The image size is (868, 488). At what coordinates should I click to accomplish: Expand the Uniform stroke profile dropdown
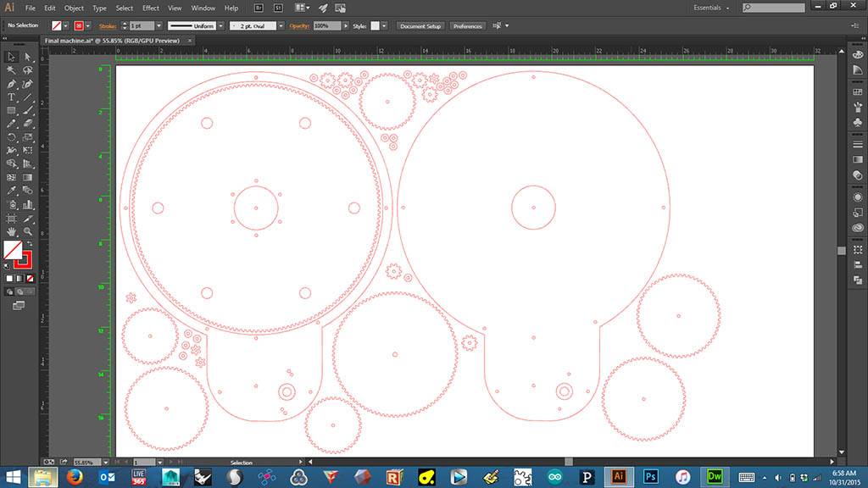click(x=220, y=26)
